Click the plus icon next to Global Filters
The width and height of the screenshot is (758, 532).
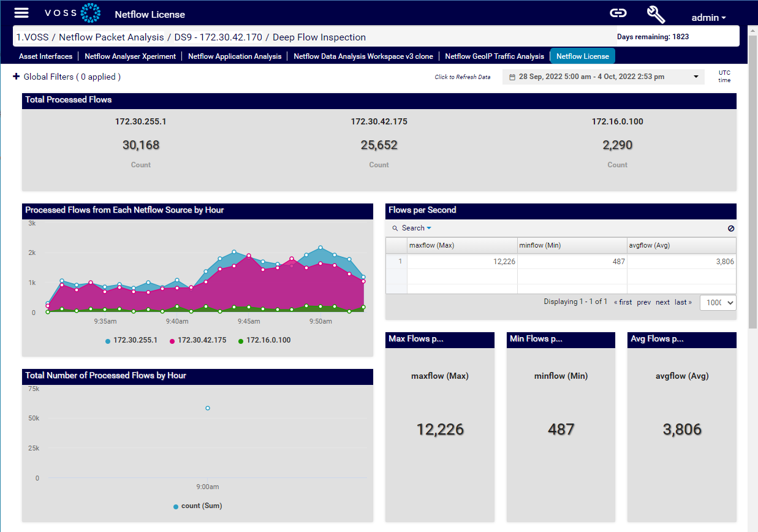[15, 77]
